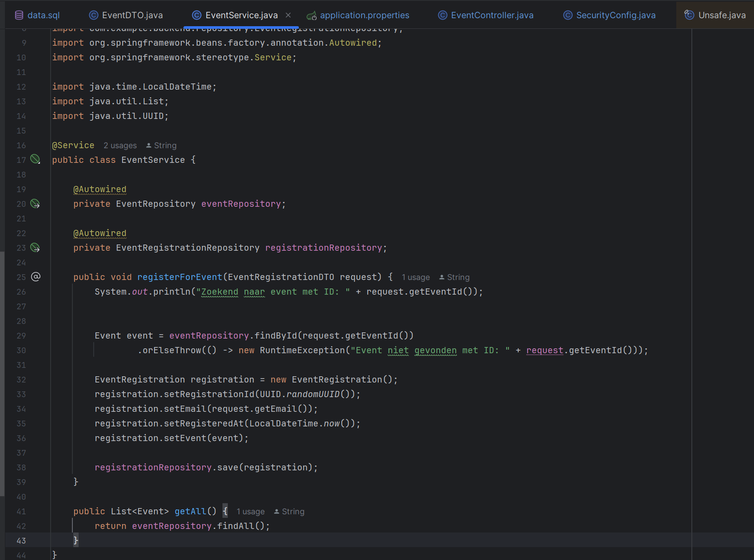754x560 pixels.
Task: Click the Spring bean gutter icon beside EventService class
Action: 35,159
